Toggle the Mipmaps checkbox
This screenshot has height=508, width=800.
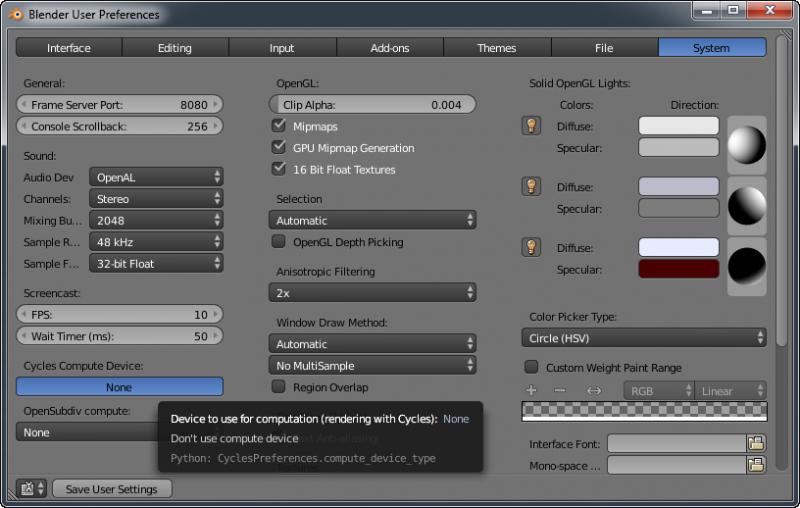tap(279, 125)
